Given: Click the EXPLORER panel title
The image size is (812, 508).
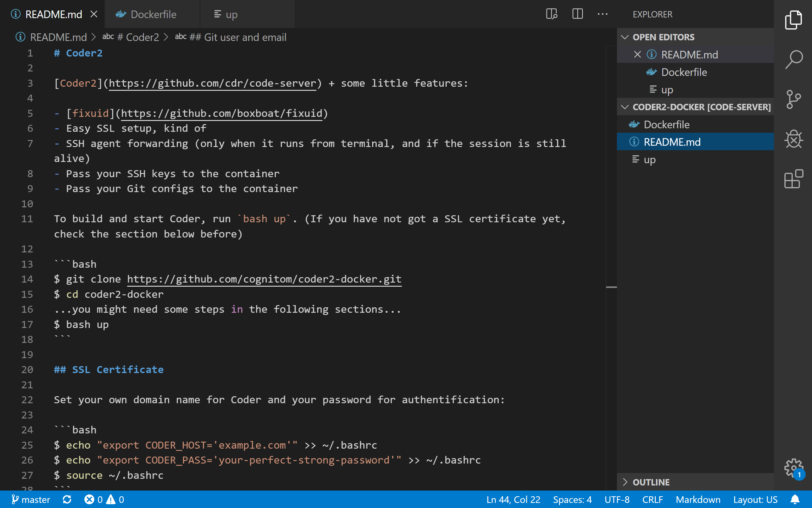Looking at the screenshot, I should (x=652, y=14).
